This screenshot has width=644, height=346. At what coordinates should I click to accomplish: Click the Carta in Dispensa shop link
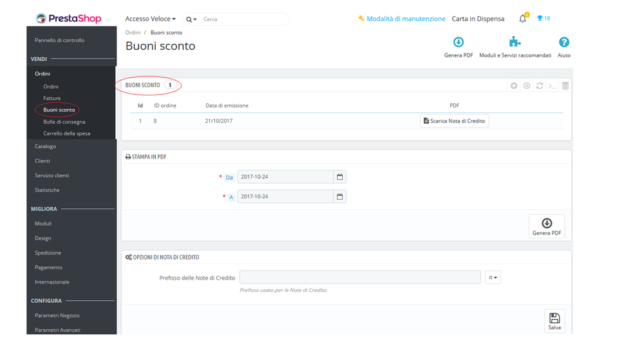tap(478, 19)
